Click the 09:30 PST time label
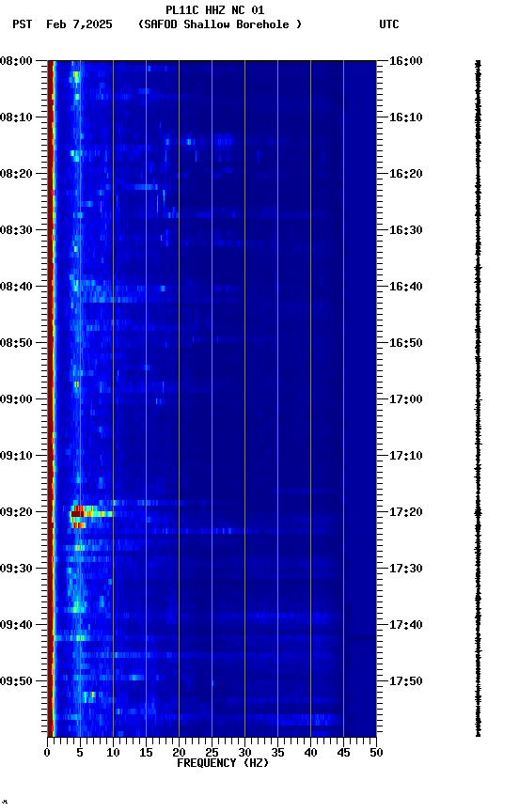Image resolution: width=519 pixels, height=812 pixels. click(16, 569)
